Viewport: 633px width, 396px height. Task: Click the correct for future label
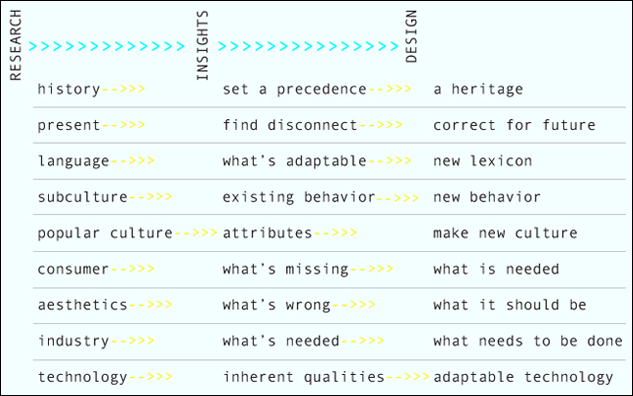[x=514, y=125]
